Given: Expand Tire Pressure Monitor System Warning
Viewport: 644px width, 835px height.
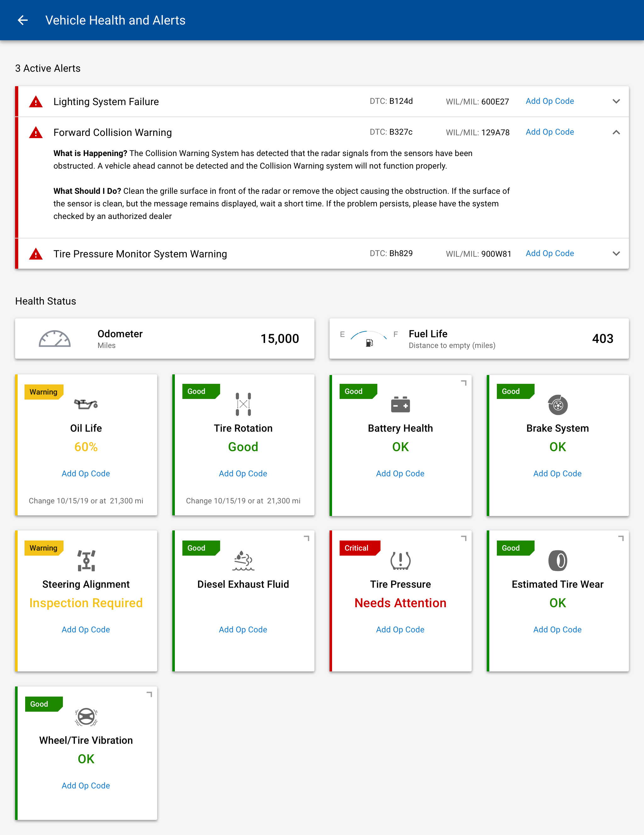Looking at the screenshot, I should (616, 254).
